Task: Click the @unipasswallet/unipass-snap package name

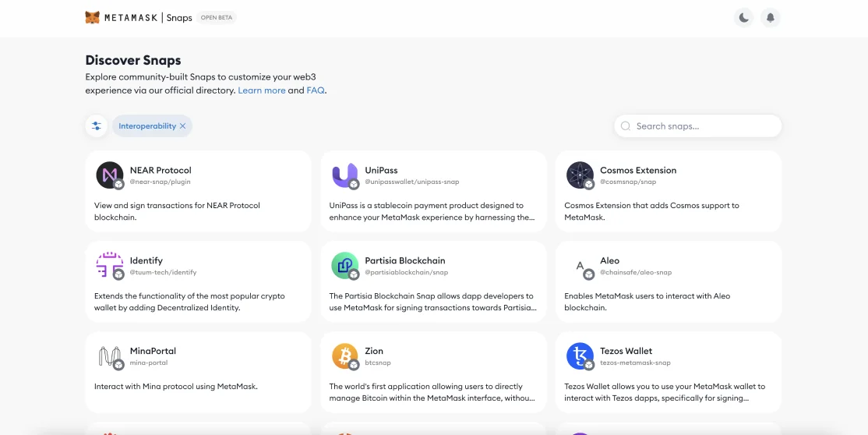Action: point(412,182)
